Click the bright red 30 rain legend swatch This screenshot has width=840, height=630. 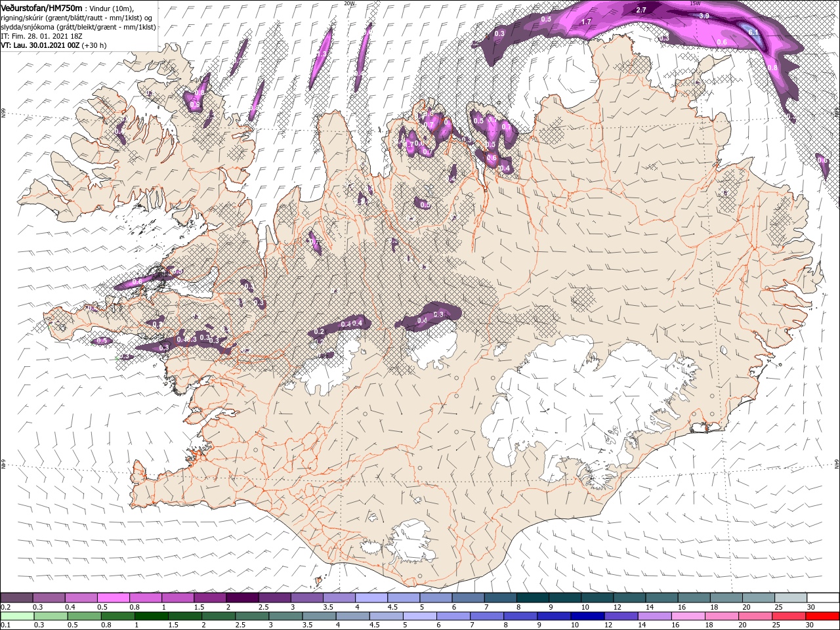click(x=823, y=616)
